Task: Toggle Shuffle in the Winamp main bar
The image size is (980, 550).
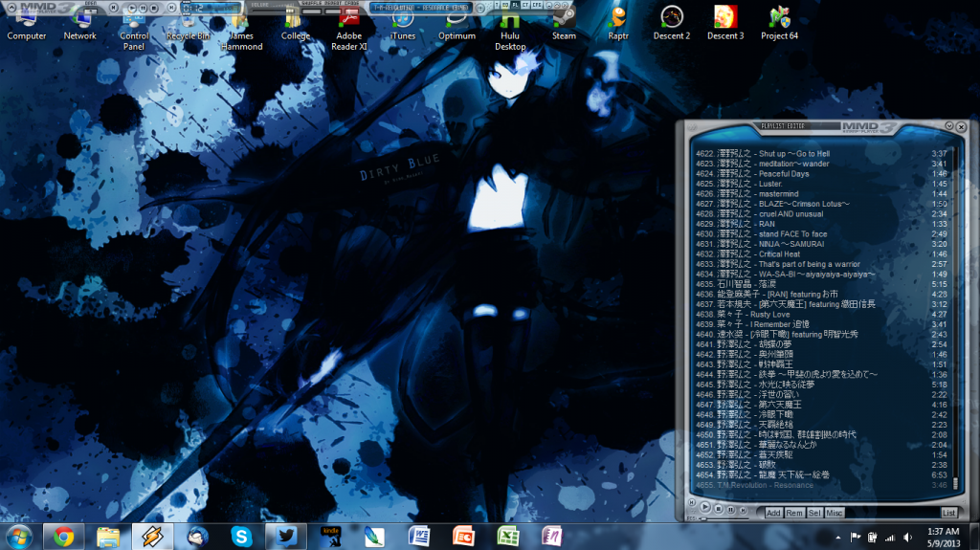Action: (313, 11)
